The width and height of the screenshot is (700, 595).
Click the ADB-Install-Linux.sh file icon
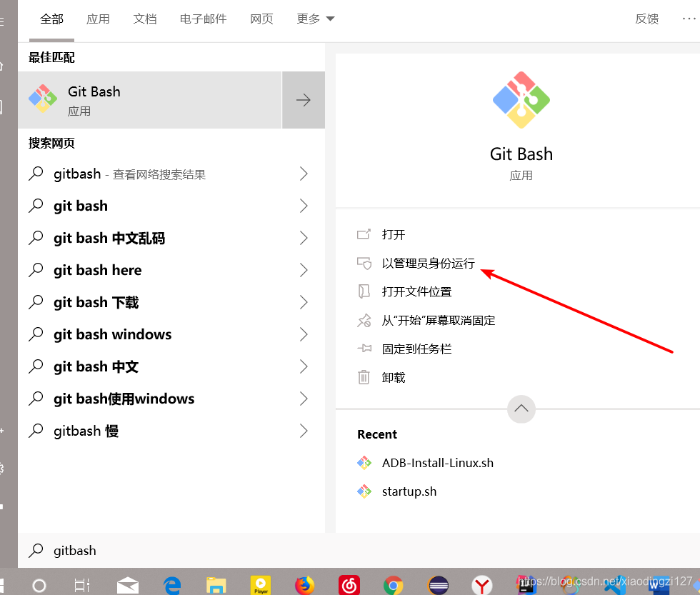[364, 463]
